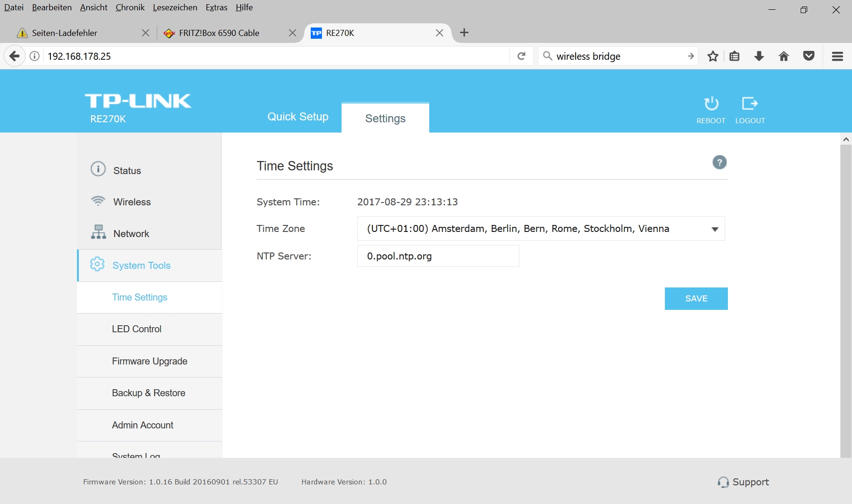Restore down the browser window
Image resolution: width=852 pixels, height=504 pixels.
[x=804, y=10]
